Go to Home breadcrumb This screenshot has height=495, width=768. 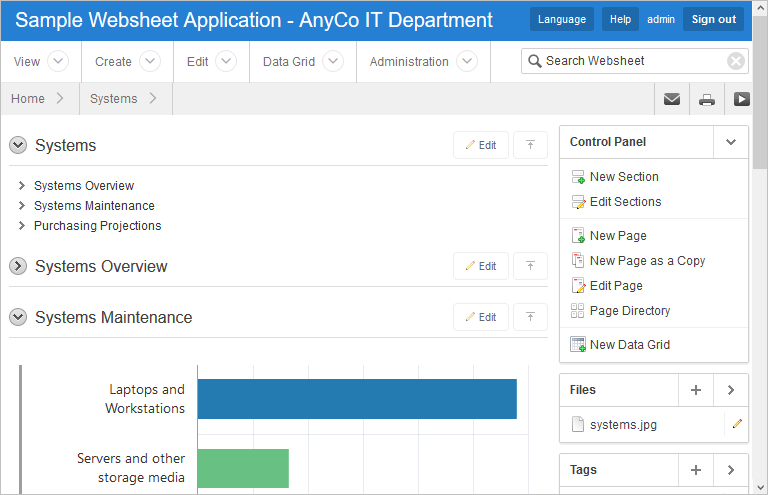coord(28,99)
